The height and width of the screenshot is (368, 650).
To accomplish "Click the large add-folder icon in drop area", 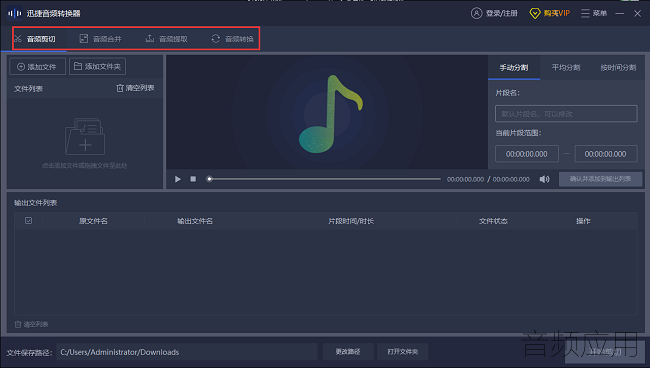I will click(85, 137).
